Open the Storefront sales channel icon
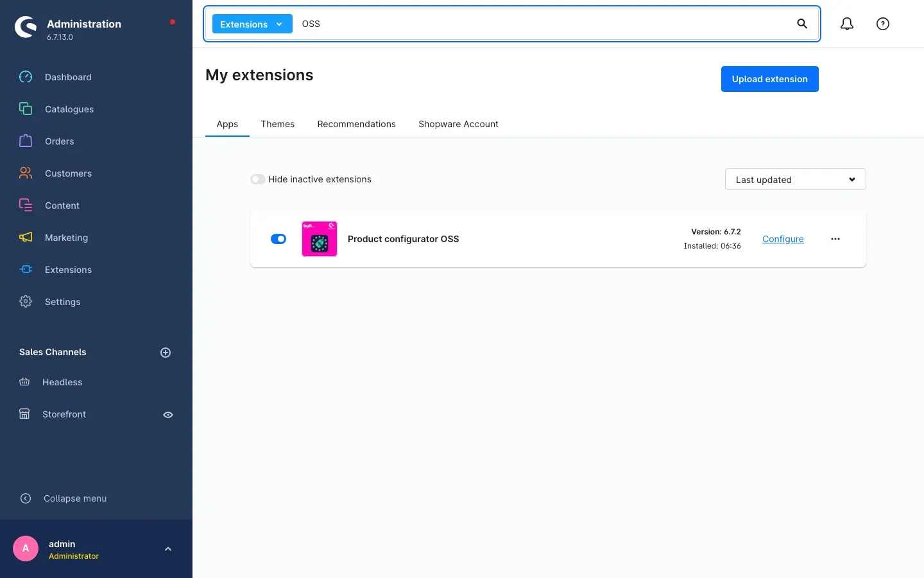 pos(24,414)
